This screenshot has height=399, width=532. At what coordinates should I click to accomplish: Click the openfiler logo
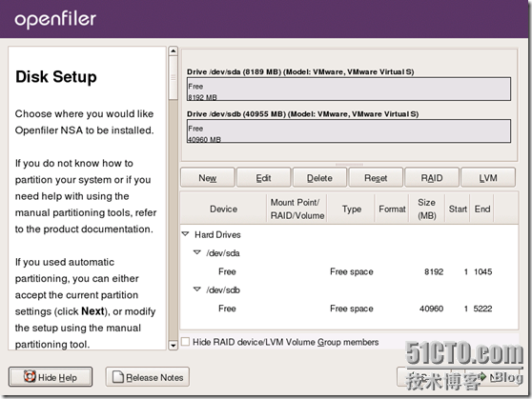click(x=55, y=19)
